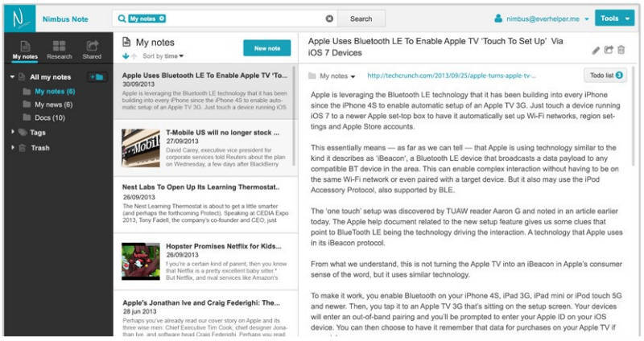The height and width of the screenshot is (341, 644).
Task: Click the note list scrollbar
Action: tap(294, 116)
